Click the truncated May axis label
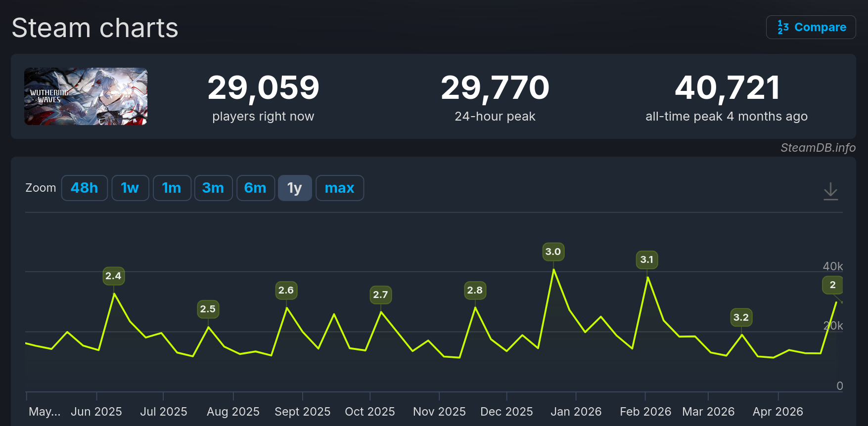The width and height of the screenshot is (868, 426). (x=45, y=412)
